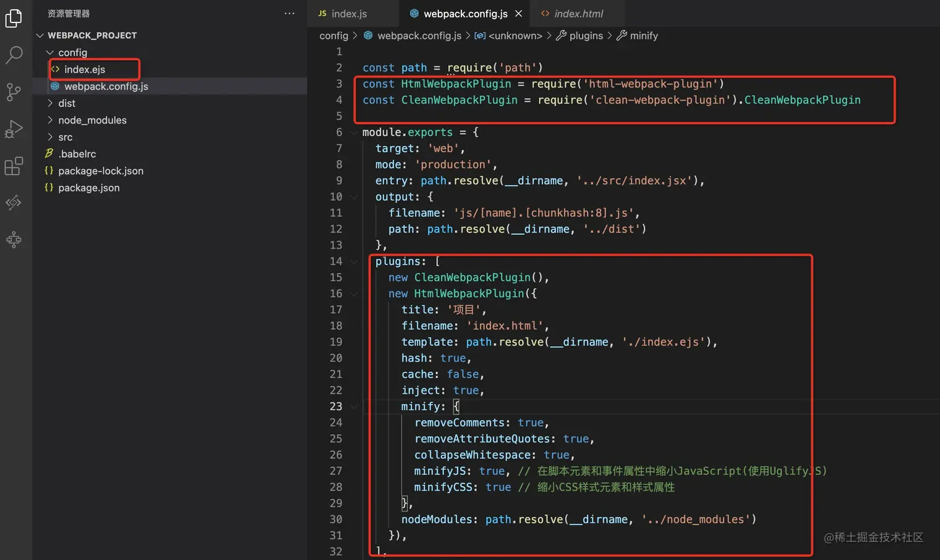Click line number 23 in the gutter
This screenshot has width=940, height=560.
click(x=336, y=406)
